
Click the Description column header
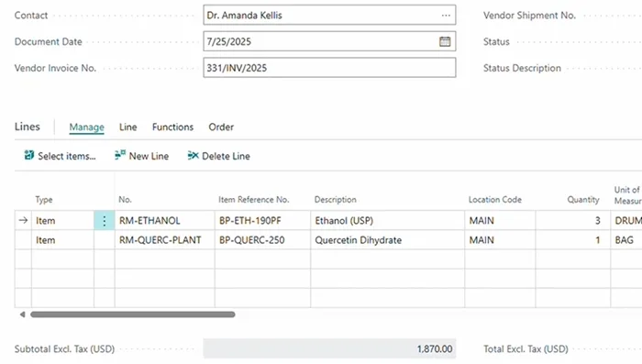pos(336,200)
